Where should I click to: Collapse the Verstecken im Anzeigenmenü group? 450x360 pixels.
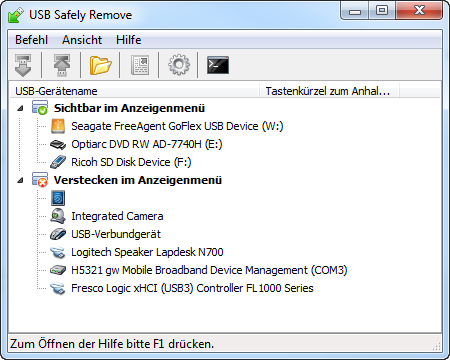pyautogui.click(x=21, y=180)
